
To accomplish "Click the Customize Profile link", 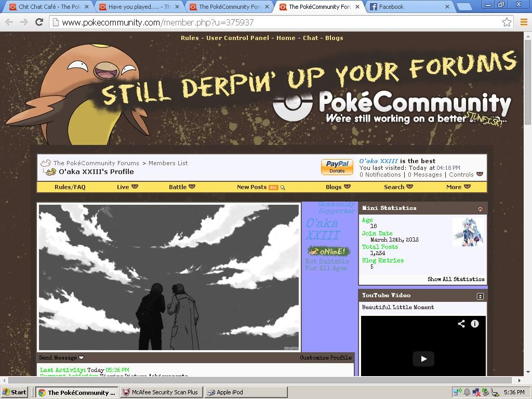I will (326, 357).
